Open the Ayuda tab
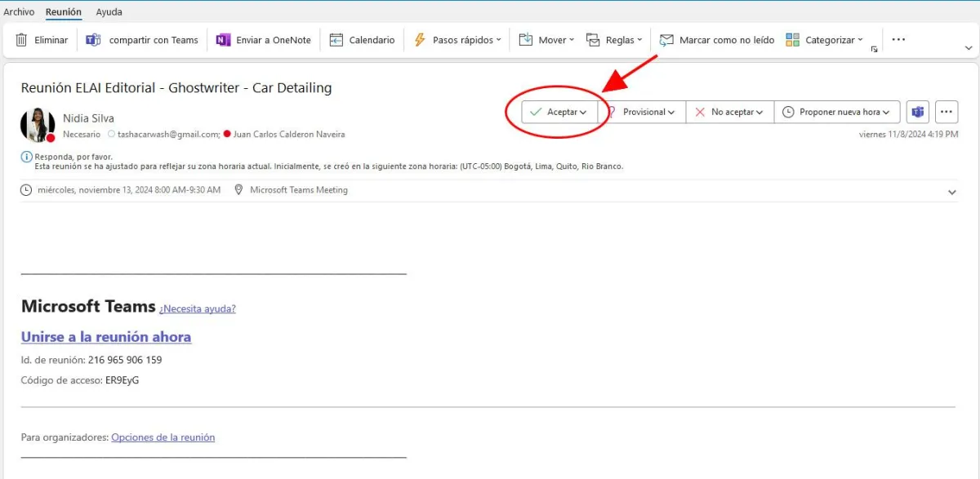 tap(109, 12)
